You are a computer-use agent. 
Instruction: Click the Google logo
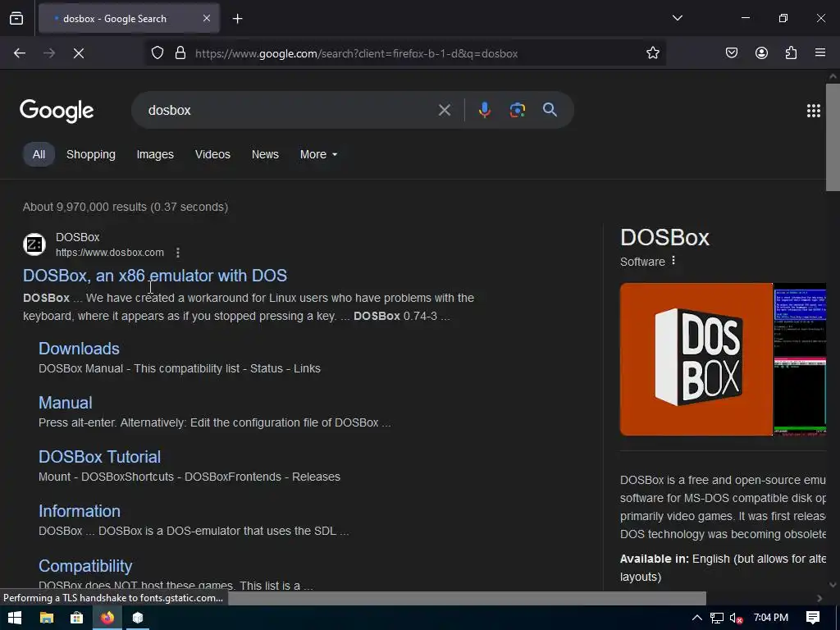click(x=57, y=111)
